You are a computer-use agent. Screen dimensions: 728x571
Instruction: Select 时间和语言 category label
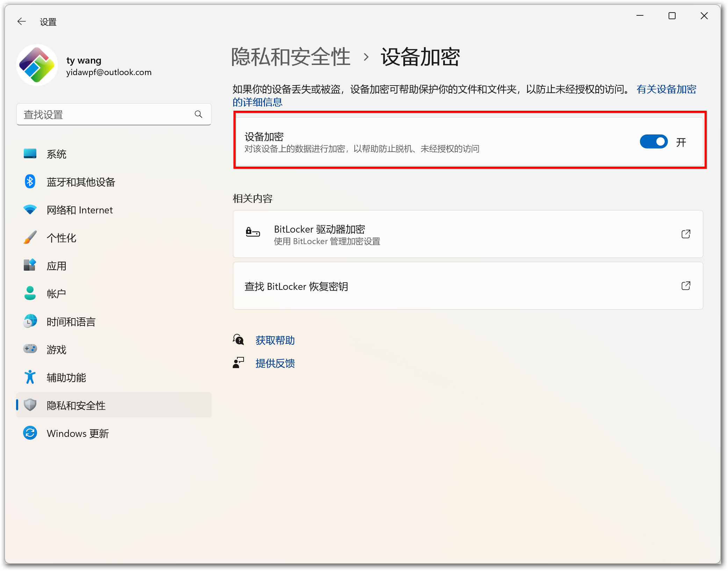click(x=71, y=322)
